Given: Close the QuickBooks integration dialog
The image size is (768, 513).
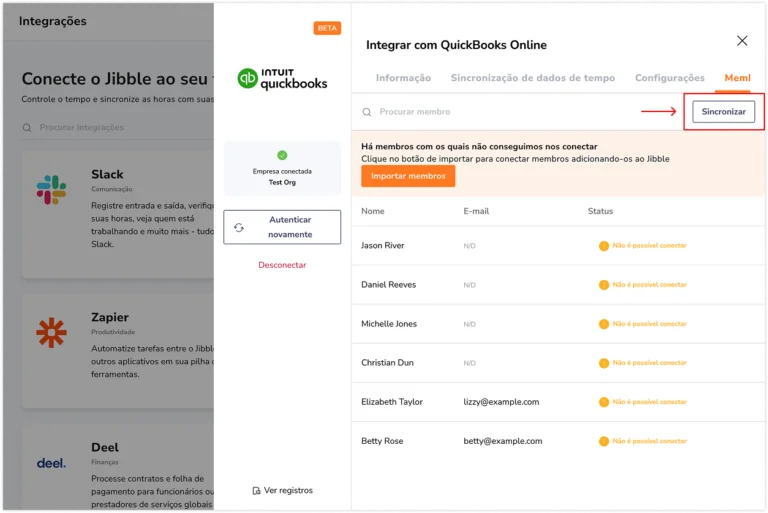Looking at the screenshot, I should [x=742, y=41].
